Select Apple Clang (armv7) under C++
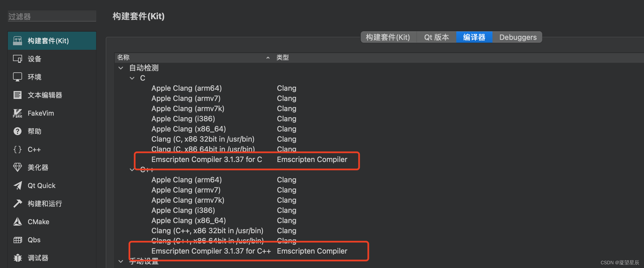This screenshot has width=644, height=268. tap(186, 190)
